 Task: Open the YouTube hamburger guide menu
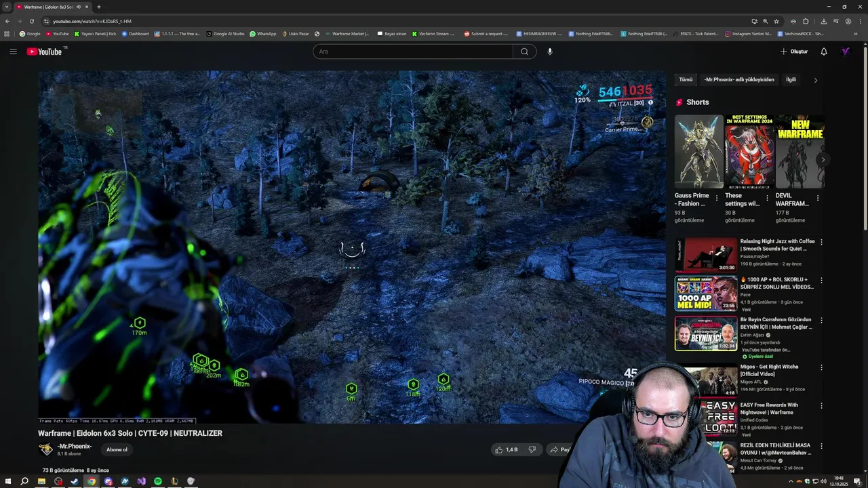point(13,52)
